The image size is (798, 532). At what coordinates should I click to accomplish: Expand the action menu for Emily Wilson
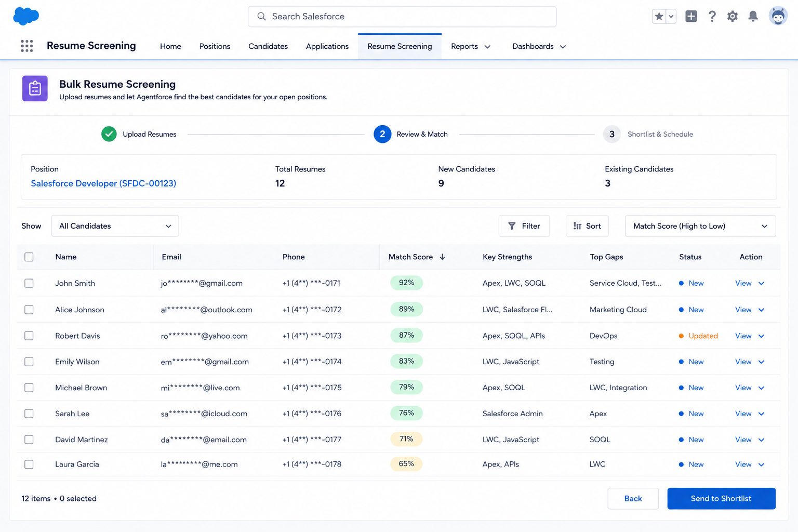[762, 362]
